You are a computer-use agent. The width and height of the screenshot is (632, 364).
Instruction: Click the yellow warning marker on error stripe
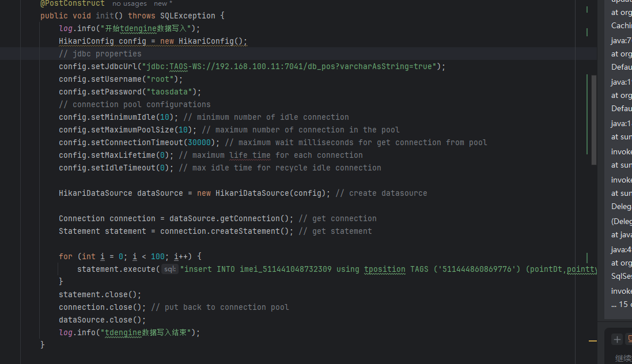coord(592,341)
